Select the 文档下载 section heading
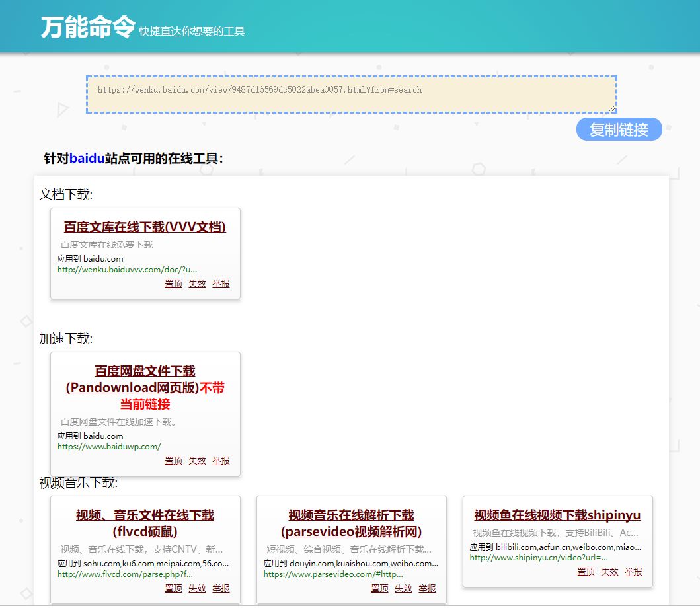700x610 pixels. (x=65, y=194)
